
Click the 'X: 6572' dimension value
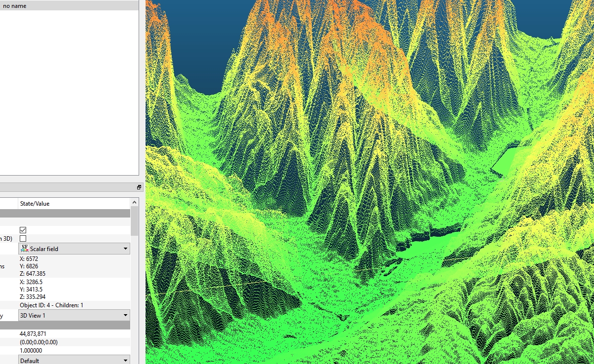point(29,258)
